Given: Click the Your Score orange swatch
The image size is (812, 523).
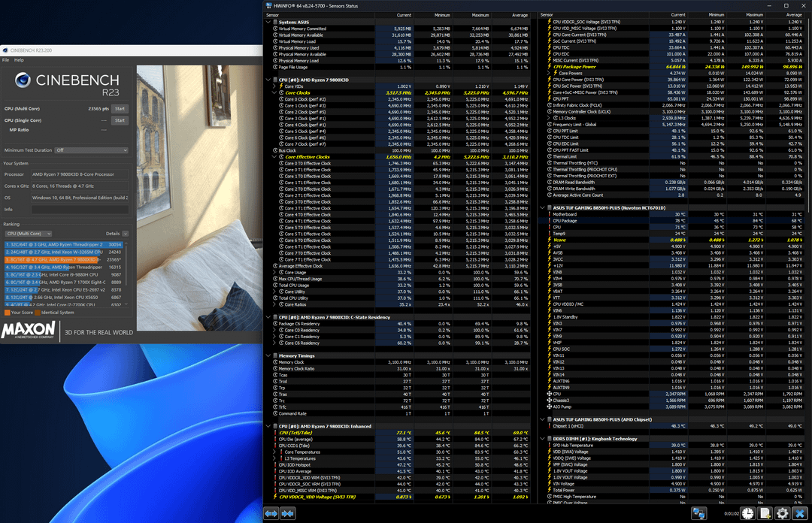Looking at the screenshot, I should pyautogui.click(x=8, y=313).
